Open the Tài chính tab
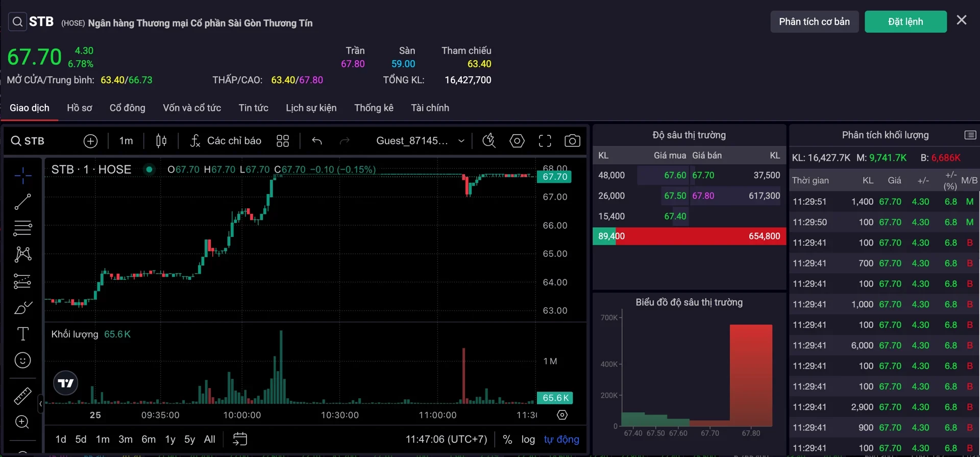 [x=430, y=108]
